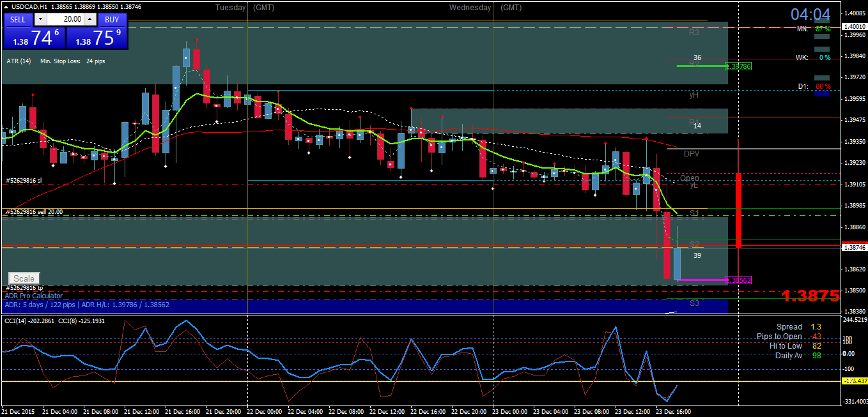
Task: Click the R2 pivot label
Action: (x=694, y=64)
